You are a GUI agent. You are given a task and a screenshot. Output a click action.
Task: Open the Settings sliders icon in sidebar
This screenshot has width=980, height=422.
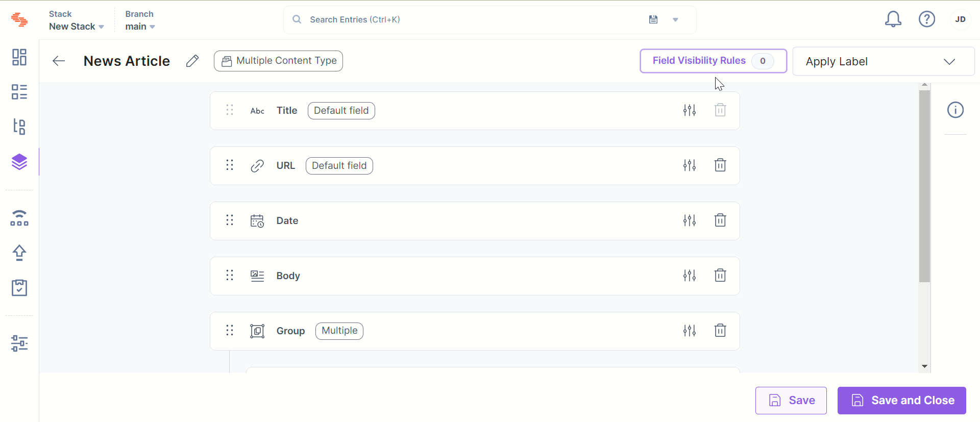(19, 343)
